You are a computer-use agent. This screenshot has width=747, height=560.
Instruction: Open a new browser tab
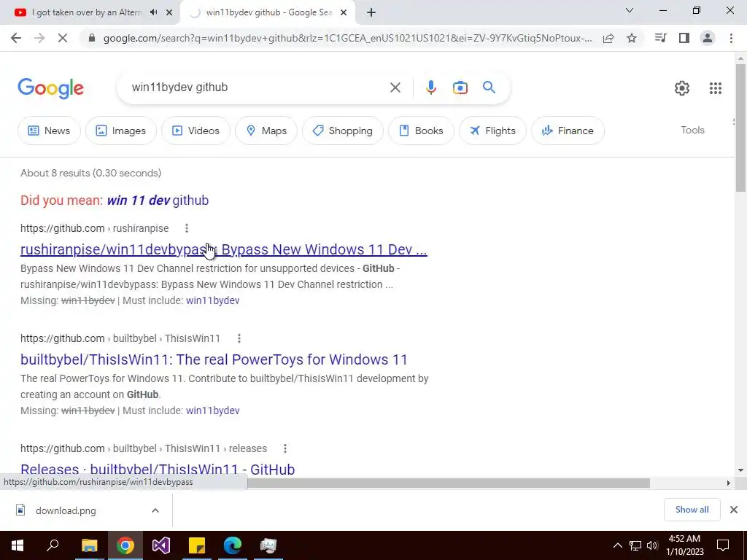[x=371, y=12]
